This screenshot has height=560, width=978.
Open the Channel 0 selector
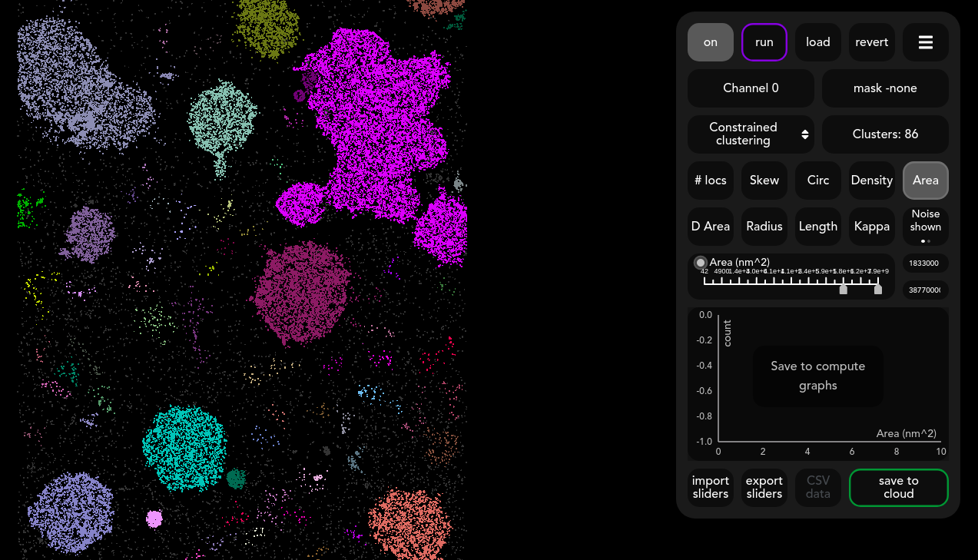[x=751, y=88]
